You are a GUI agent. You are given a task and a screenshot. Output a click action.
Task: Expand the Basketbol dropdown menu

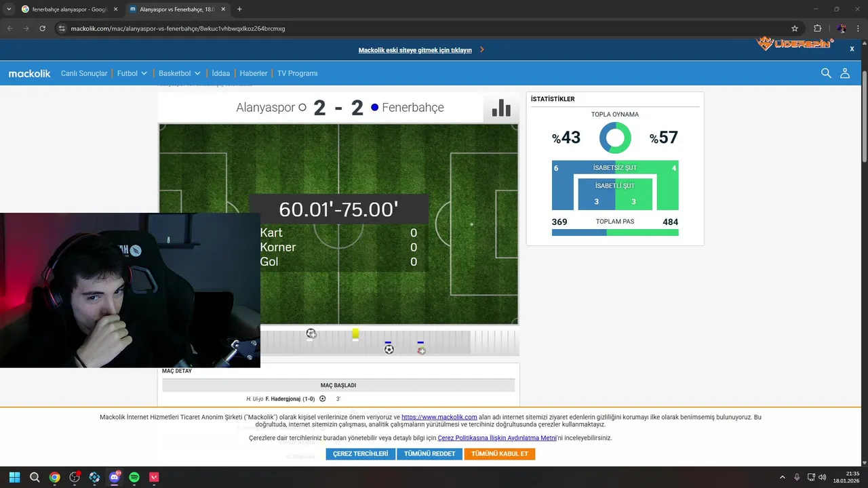tap(180, 73)
